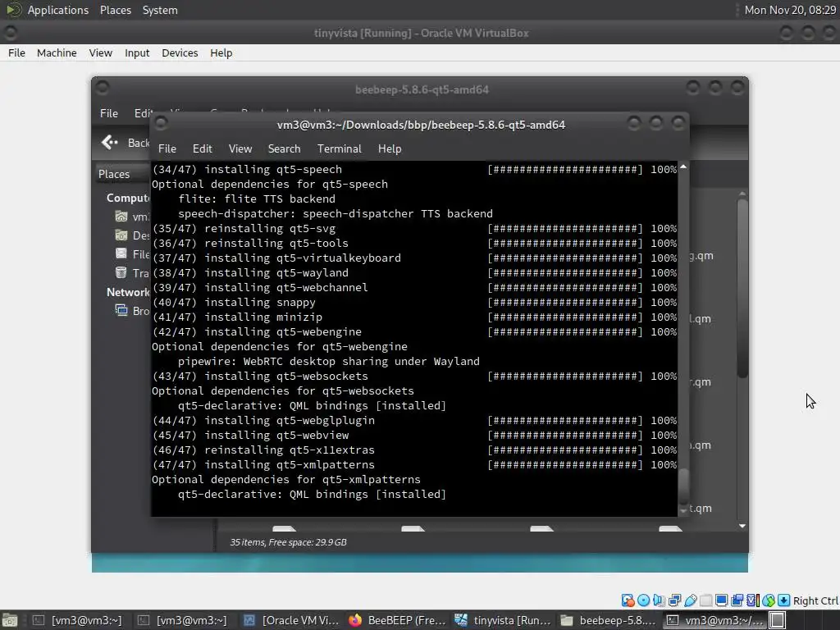This screenshot has height=630, width=840.
Task: Open the terminal's Help menu
Action: [390, 149]
